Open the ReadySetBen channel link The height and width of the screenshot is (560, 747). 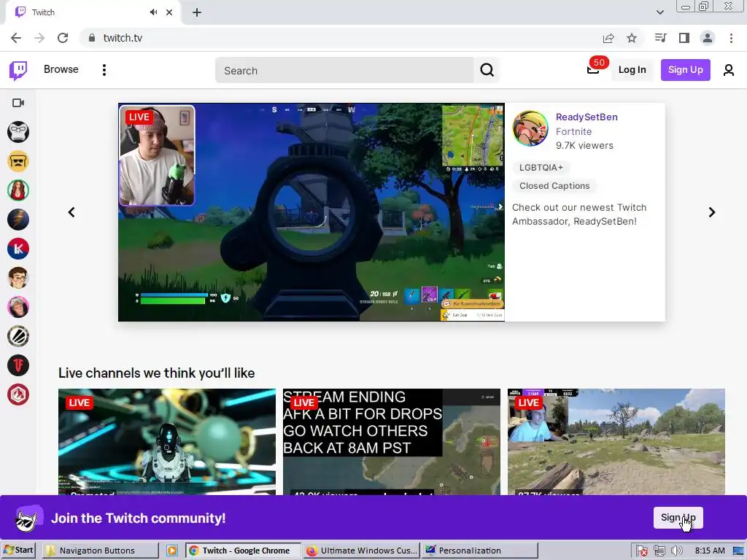[x=587, y=117]
